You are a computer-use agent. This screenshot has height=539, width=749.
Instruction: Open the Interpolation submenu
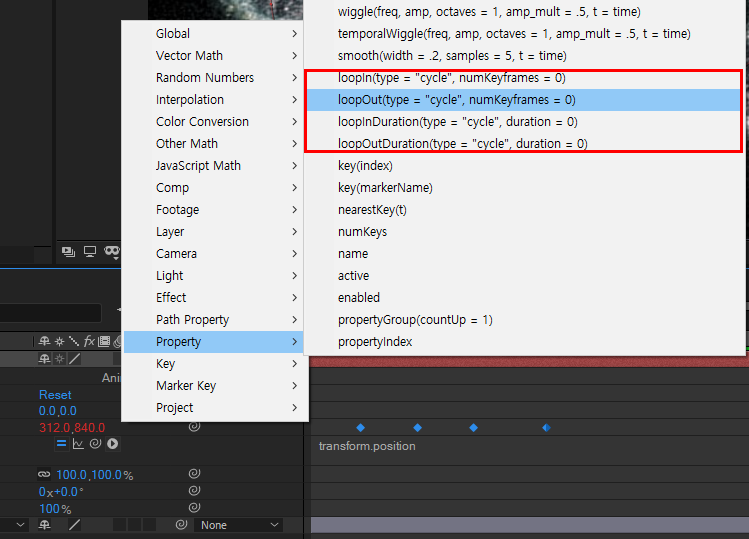click(213, 99)
